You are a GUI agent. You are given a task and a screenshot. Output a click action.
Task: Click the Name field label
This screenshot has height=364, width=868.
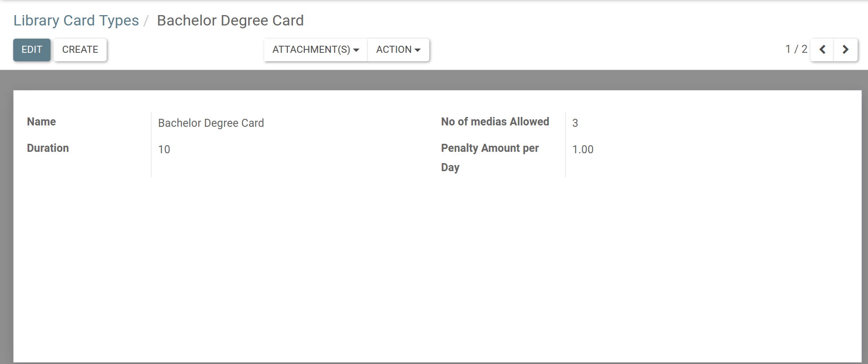tap(42, 122)
